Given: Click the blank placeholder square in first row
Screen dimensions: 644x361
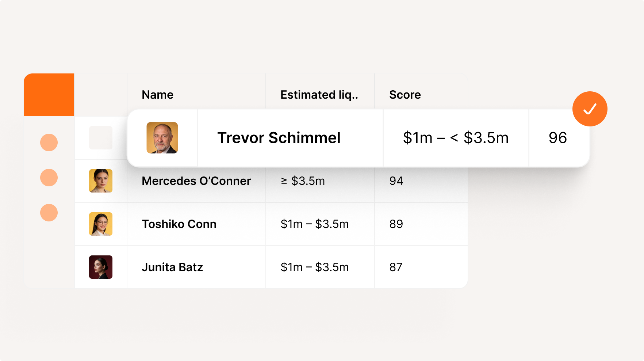Looking at the screenshot, I should pos(101,138).
